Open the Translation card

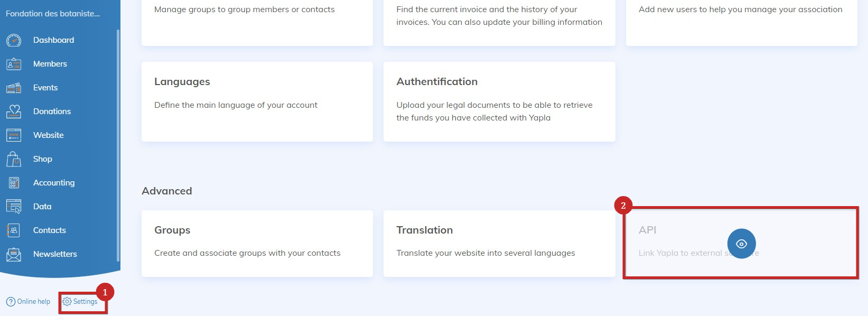click(499, 243)
